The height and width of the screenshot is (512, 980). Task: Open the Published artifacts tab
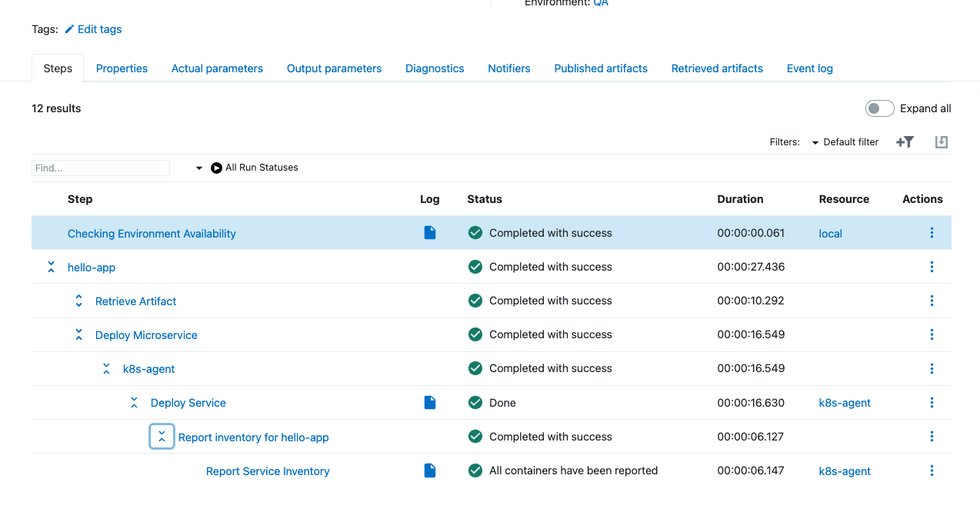pos(601,68)
